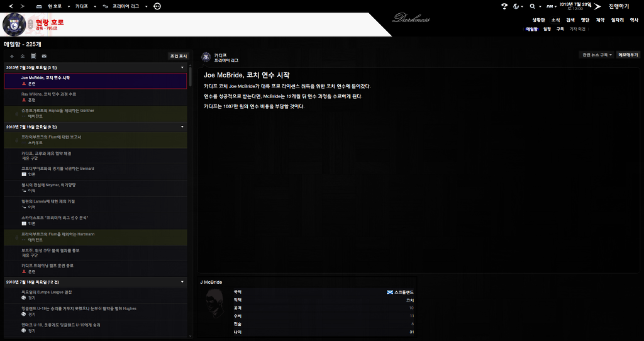Click the training icon under 카디프 트레이닝 캠프 news
The image size is (644, 341).
[24, 272]
